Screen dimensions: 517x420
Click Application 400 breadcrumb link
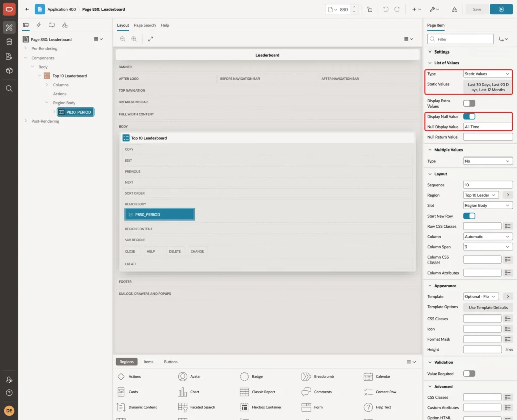62,9
